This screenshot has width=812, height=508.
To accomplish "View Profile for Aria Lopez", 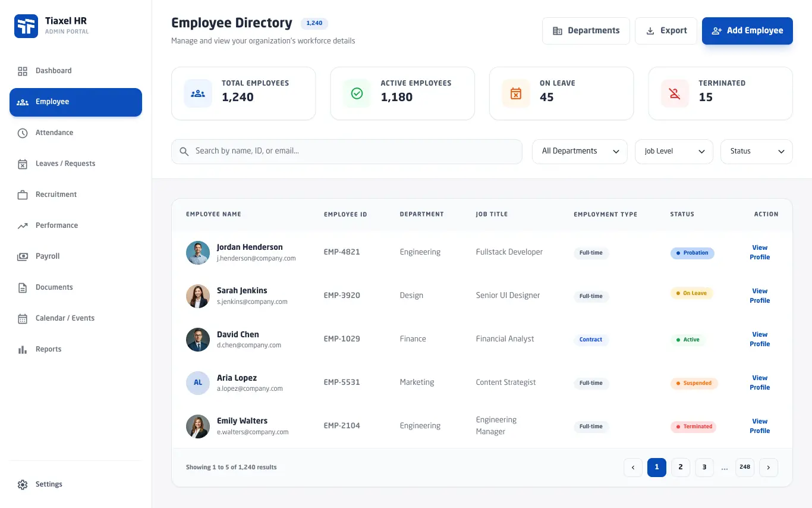I will click(x=760, y=383).
